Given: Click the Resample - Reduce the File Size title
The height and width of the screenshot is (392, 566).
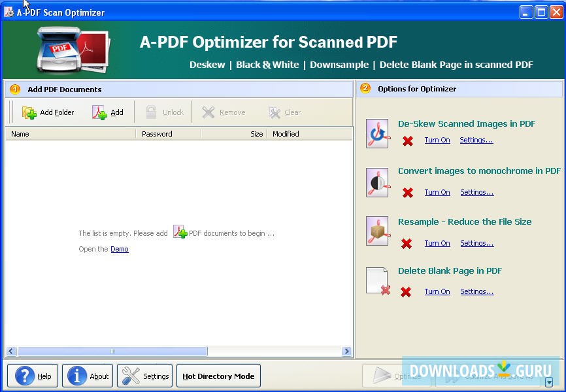Looking at the screenshot, I should 465,221.
